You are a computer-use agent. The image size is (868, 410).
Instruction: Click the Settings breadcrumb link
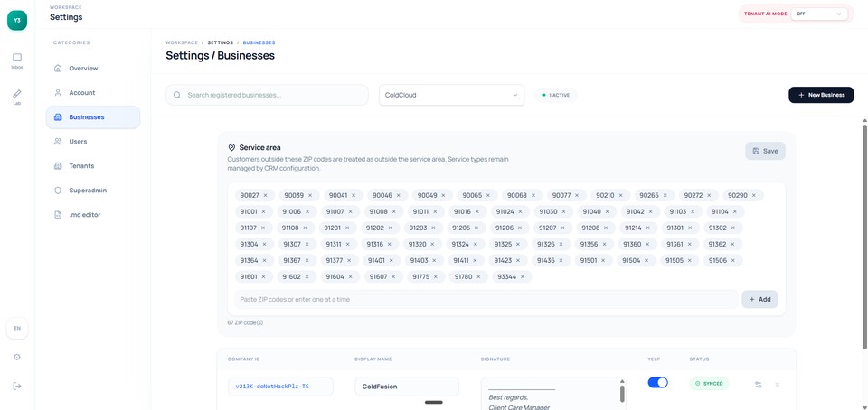(x=221, y=42)
